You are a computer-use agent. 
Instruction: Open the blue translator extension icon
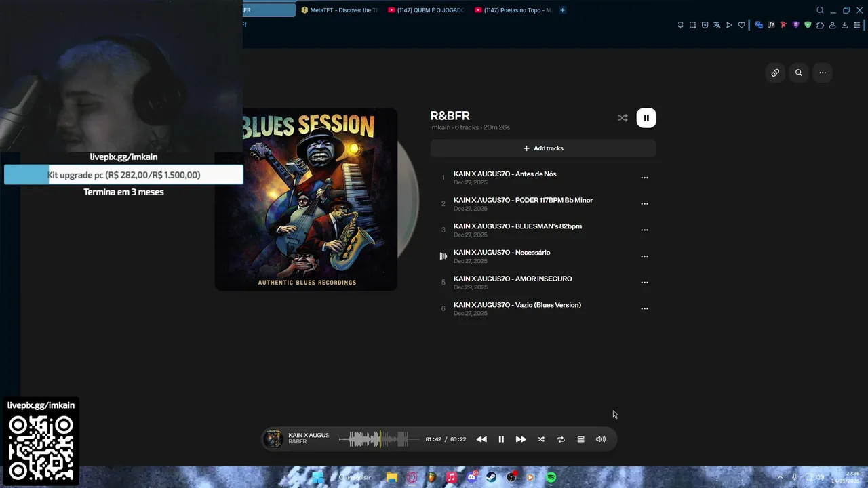(759, 25)
